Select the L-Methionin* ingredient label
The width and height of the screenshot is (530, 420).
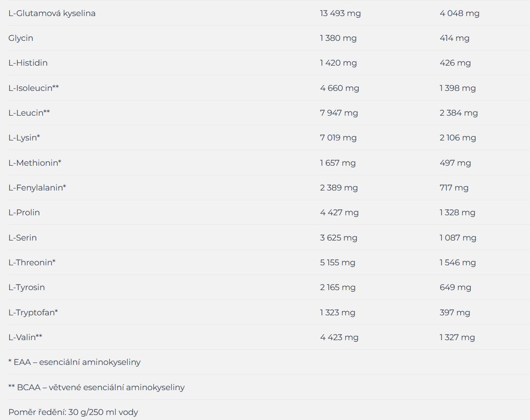35,163
